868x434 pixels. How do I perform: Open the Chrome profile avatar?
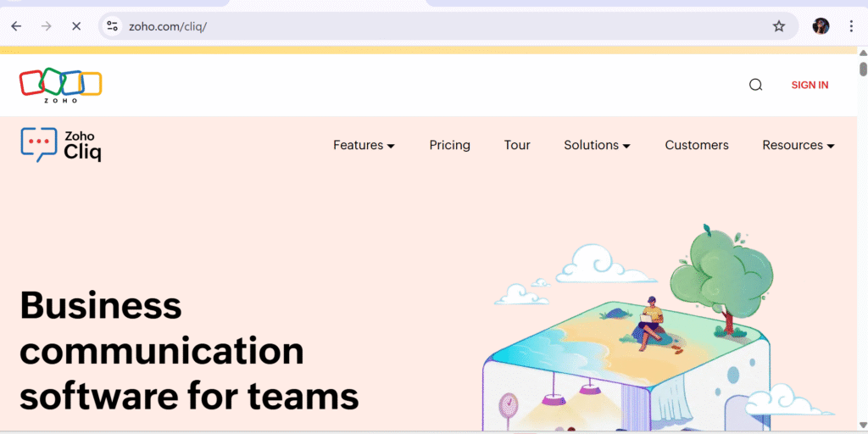(x=821, y=26)
